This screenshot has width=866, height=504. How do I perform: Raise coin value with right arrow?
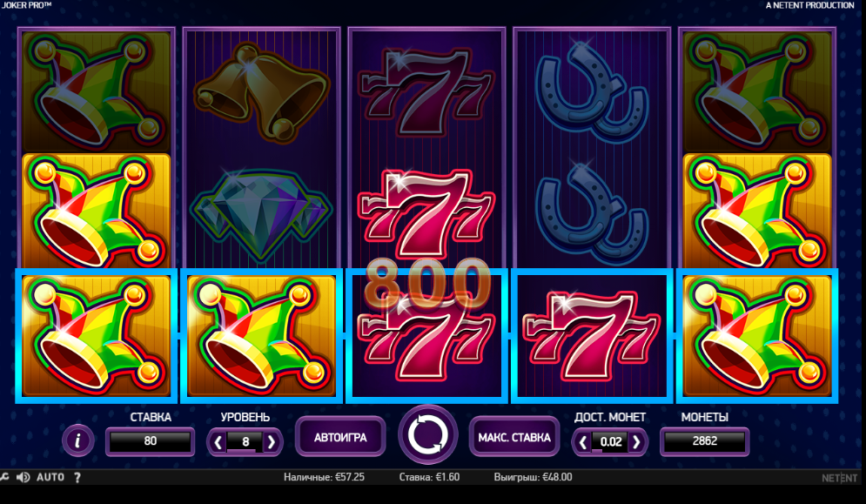[636, 441]
